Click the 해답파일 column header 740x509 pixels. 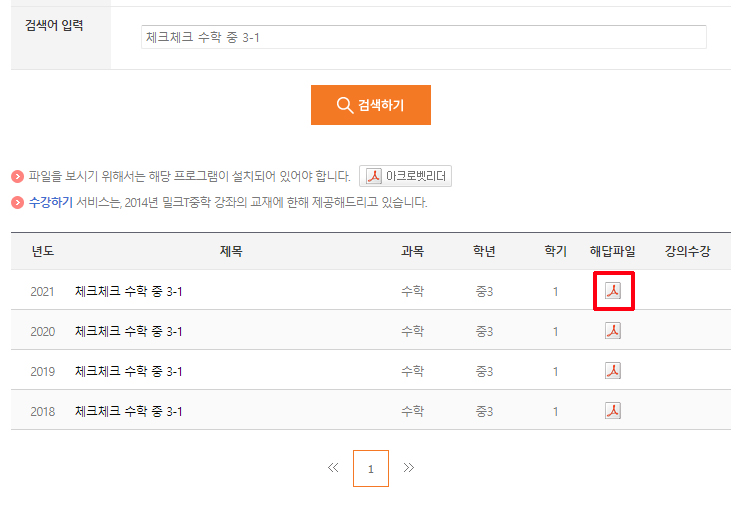[x=613, y=251]
